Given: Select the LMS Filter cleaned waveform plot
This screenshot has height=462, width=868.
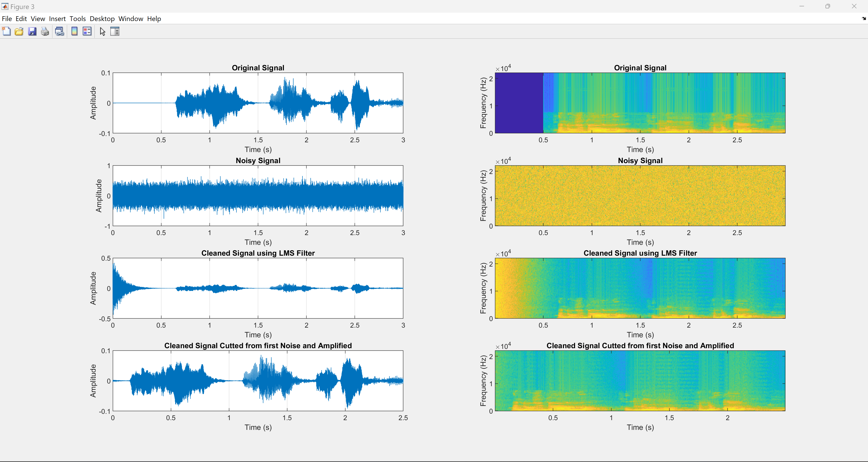Looking at the screenshot, I should [x=258, y=288].
